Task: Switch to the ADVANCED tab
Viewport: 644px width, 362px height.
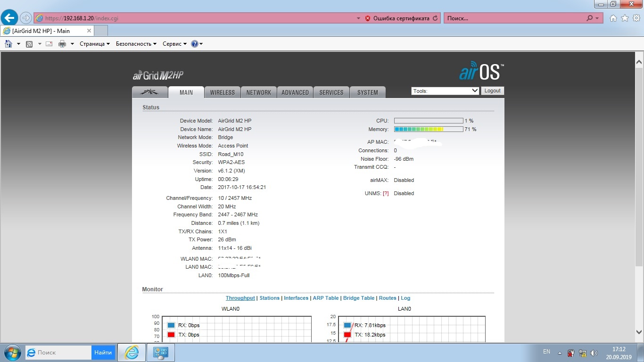Action: 295,92
